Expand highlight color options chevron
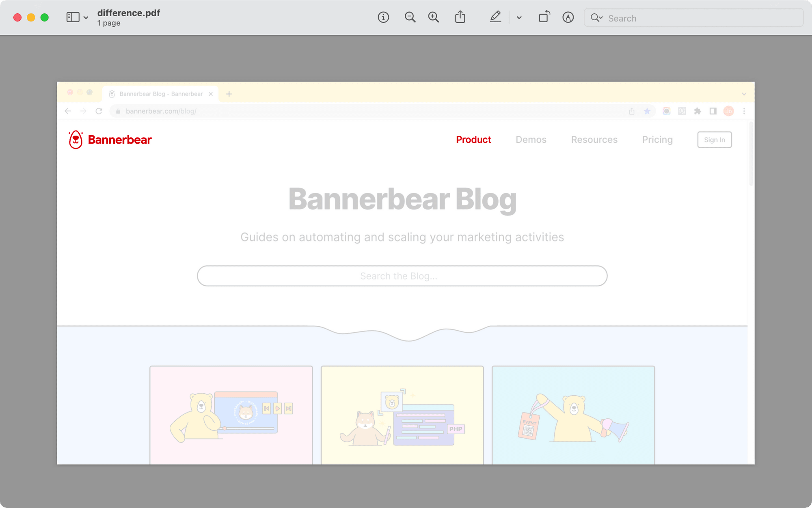The image size is (812, 508). [519, 18]
